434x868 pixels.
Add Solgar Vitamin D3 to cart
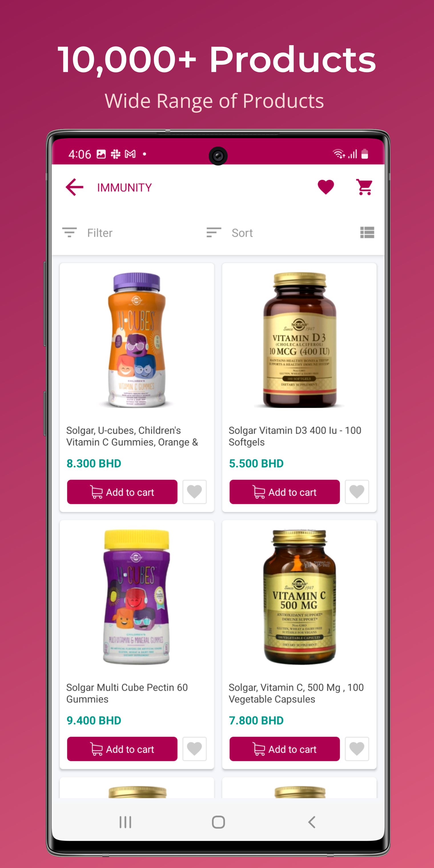coord(284,492)
